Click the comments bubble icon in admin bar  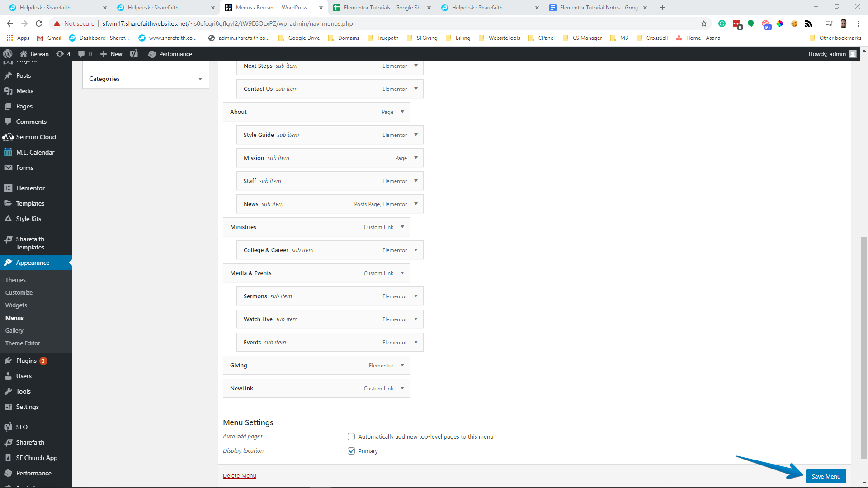(x=81, y=54)
